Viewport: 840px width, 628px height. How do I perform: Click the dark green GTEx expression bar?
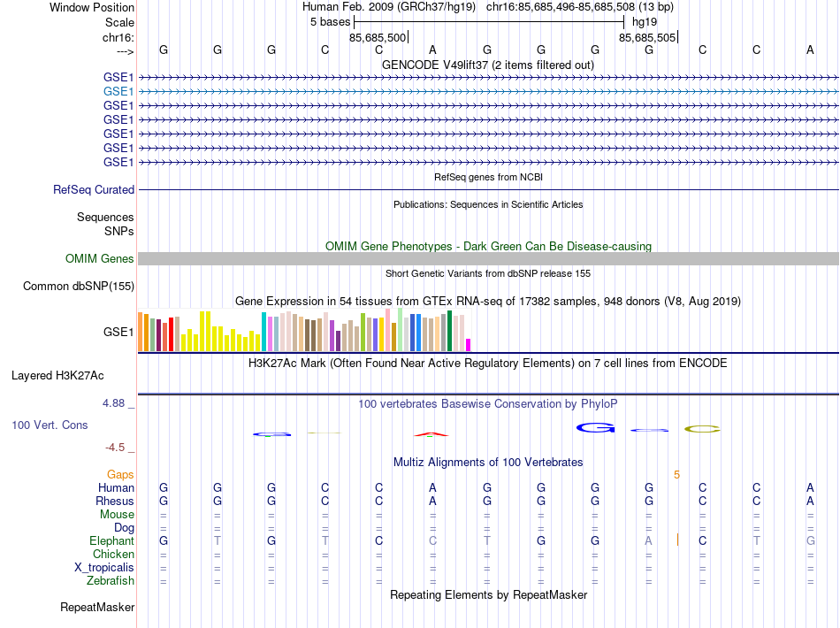449,331
